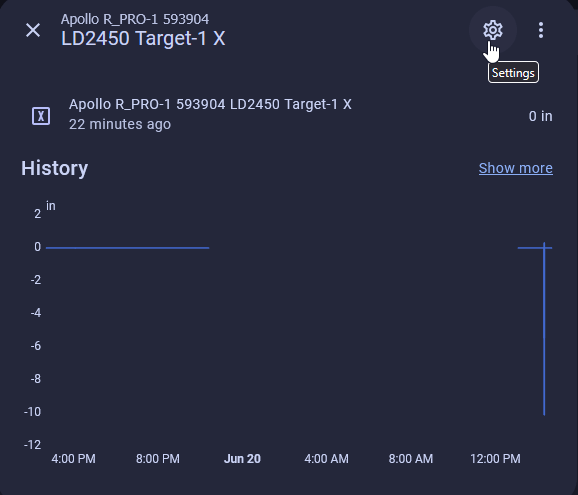
Task: Click the 22 minutes ago timestamp
Action: tap(120, 124)
